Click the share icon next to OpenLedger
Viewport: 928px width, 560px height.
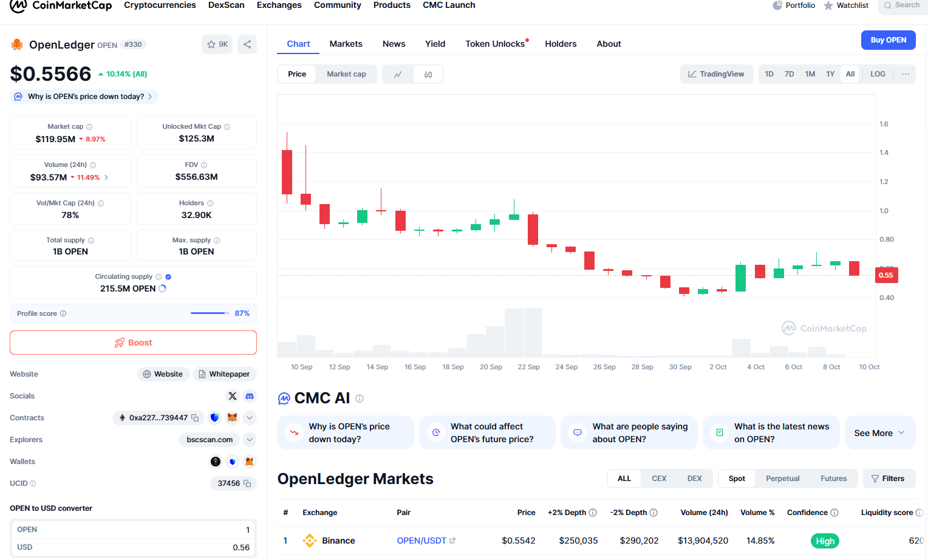coord(247,44)
